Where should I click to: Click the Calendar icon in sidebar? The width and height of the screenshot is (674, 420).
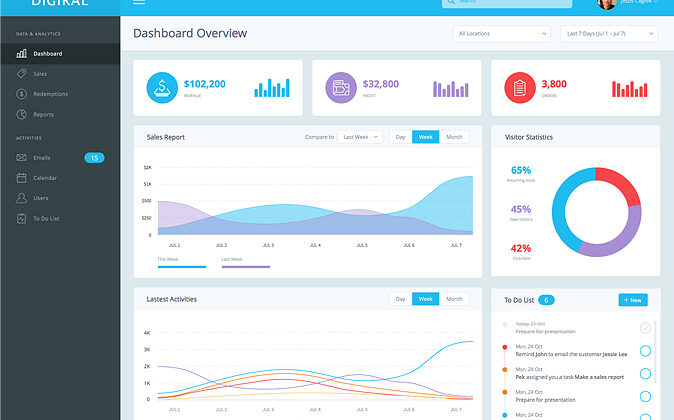coord(21,178)
